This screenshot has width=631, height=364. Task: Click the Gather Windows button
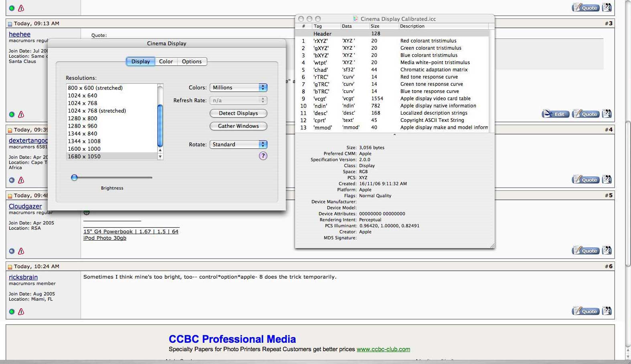[x=239, y=126]
